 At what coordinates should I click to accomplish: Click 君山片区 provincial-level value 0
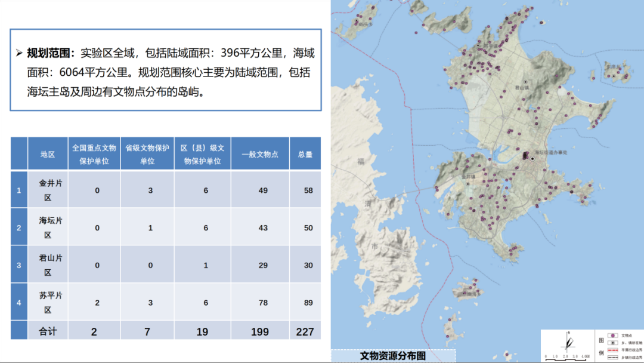(150, 265)
